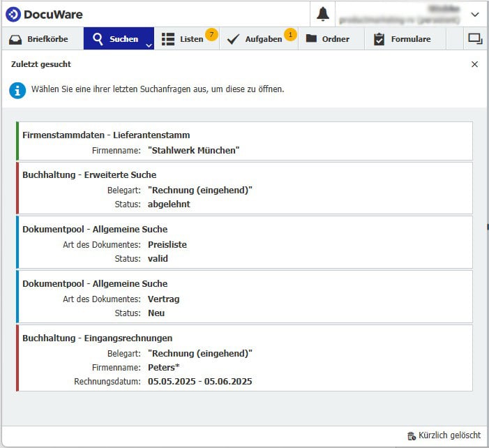Click the viewer window icon at top right
This screenshot has width=489, height=448.
(475, 39)
